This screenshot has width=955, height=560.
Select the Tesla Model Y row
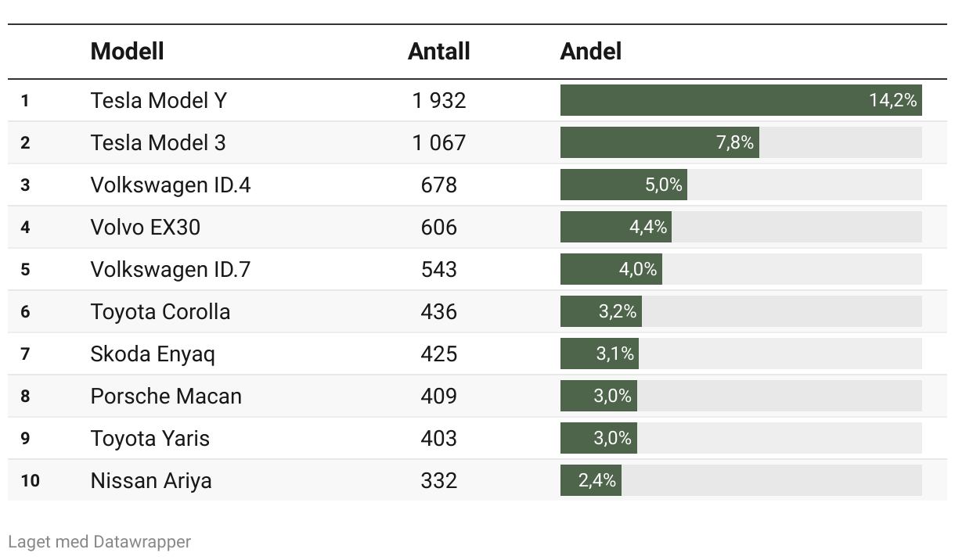(477, 100)
